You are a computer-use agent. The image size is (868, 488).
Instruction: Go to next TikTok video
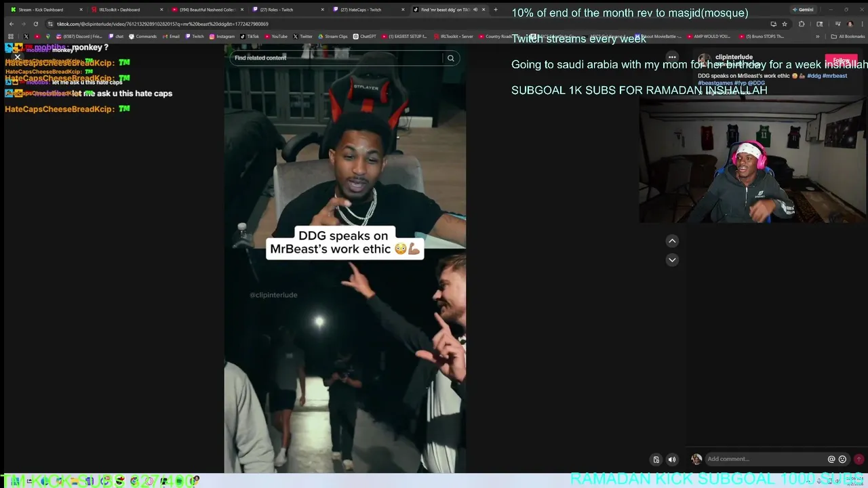coord(672,260)
